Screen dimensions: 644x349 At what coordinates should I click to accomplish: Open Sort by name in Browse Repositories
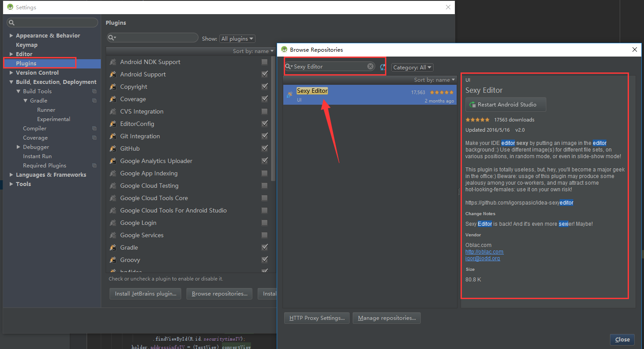(x=434, y=80)
